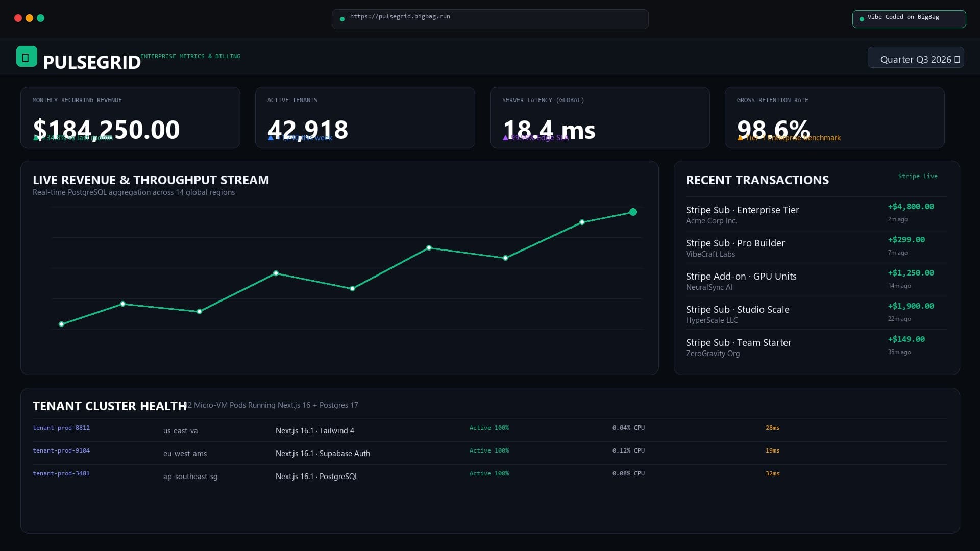Click the Live Revenue & Throughput Stream heading
Screen dimensions: 980x551
151,180
